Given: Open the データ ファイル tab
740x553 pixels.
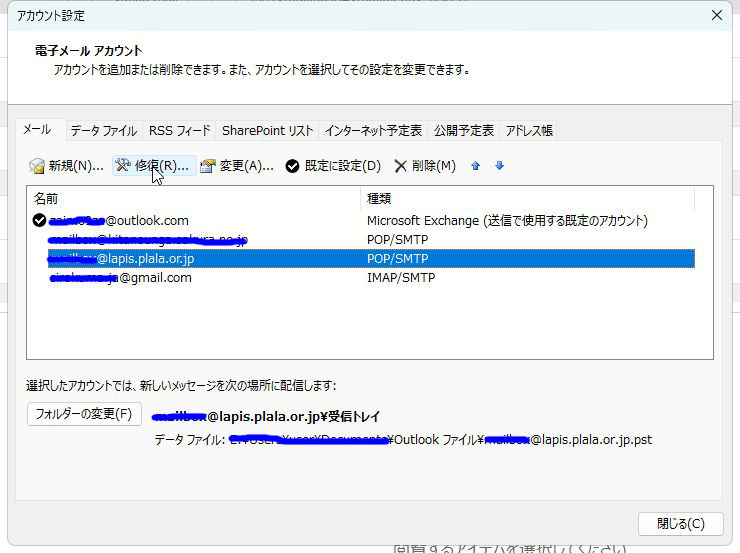Looking at the screenshot, I should [x=103, y=131].
